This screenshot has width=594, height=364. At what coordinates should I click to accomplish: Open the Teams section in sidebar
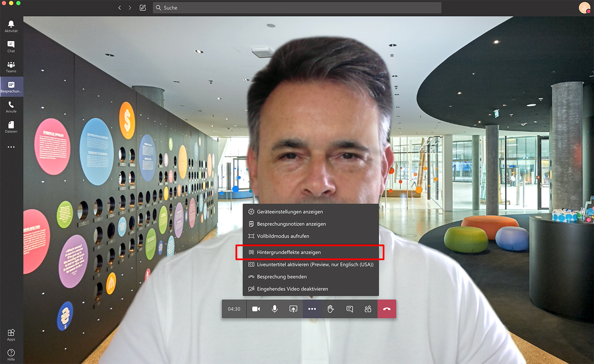click(11, 67)
